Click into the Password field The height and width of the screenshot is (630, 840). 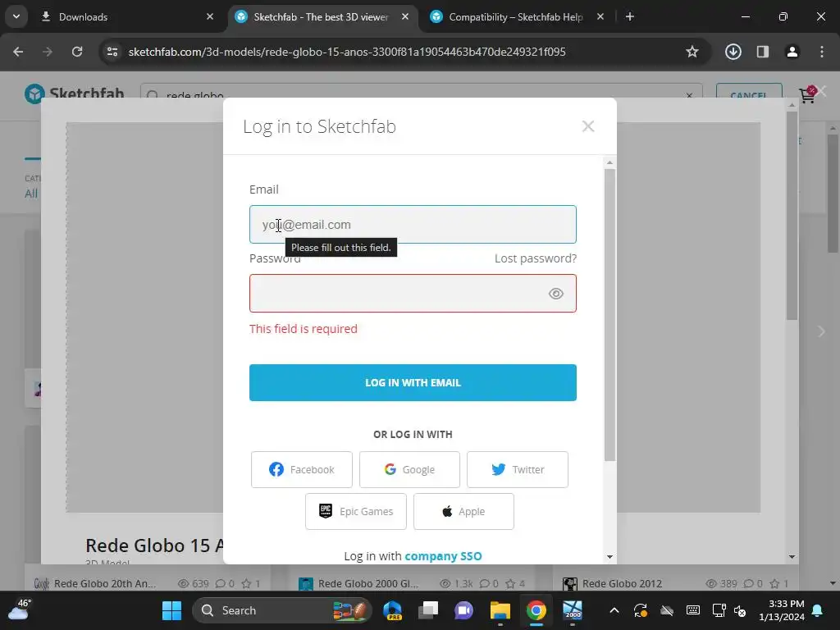pyautogui.click(x=413, y=293)
